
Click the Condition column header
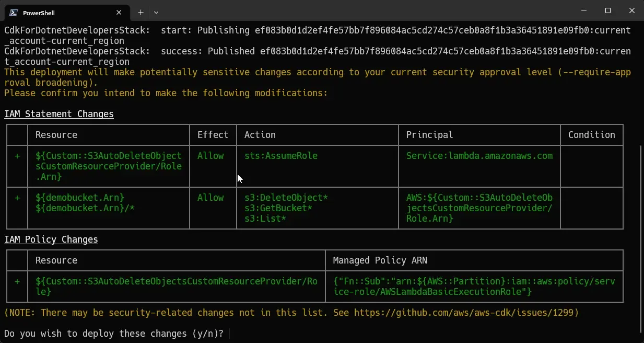[591, 134]
